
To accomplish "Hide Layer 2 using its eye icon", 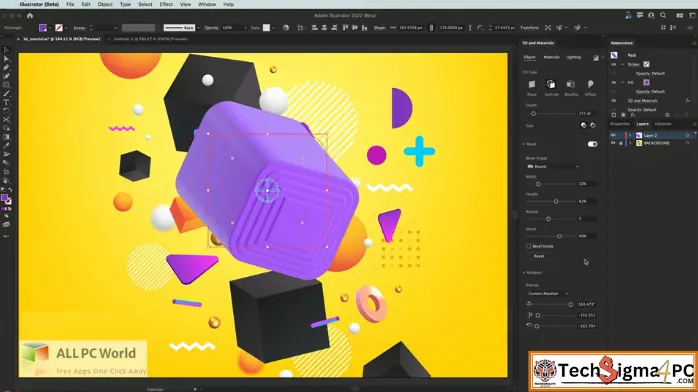I will 613,135.
